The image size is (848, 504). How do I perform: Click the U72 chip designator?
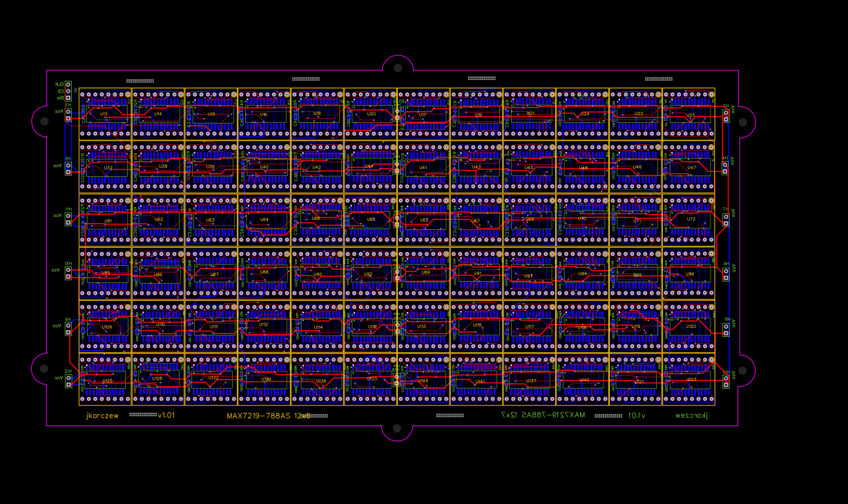click(691, 219)
